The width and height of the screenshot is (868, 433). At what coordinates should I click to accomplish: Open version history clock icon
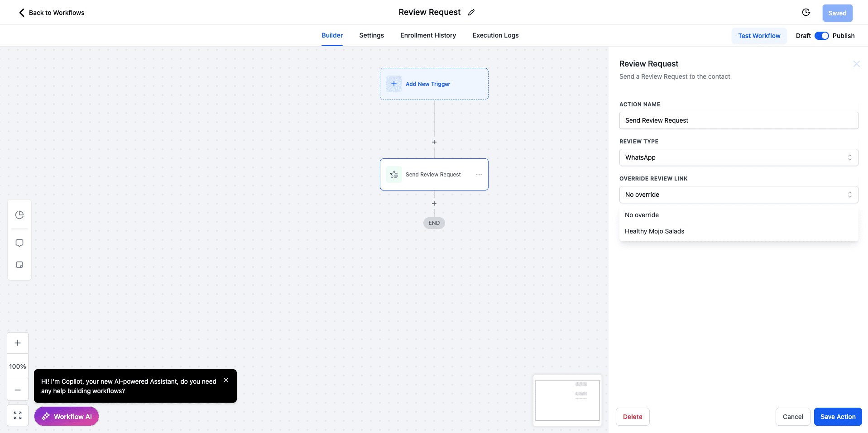[x=806, y=13]
